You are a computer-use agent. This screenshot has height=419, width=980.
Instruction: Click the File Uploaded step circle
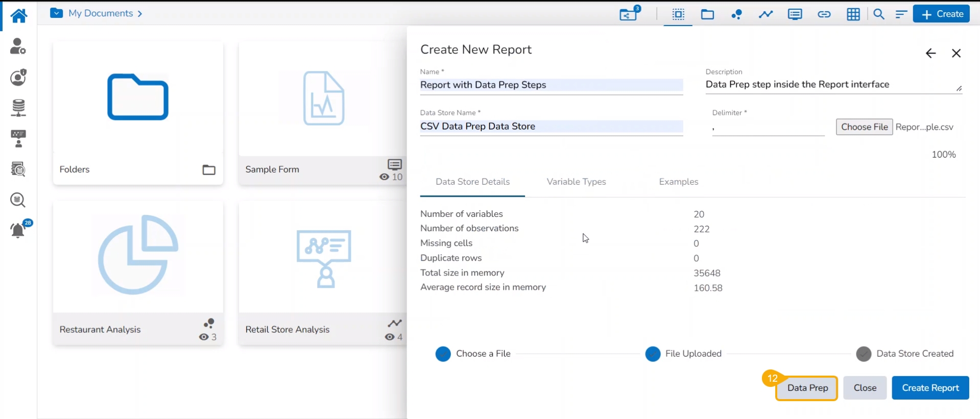click(653, 354)
